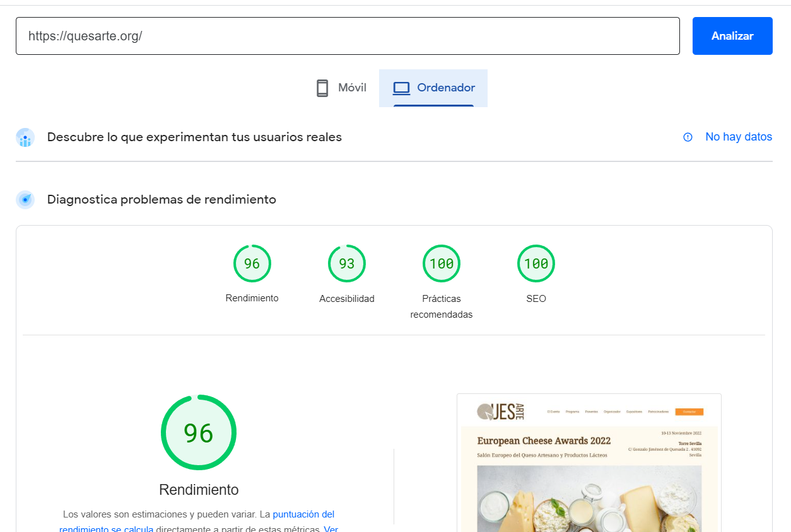
Task: Click the mobile phone icon
Action: [x=322, y=88]
